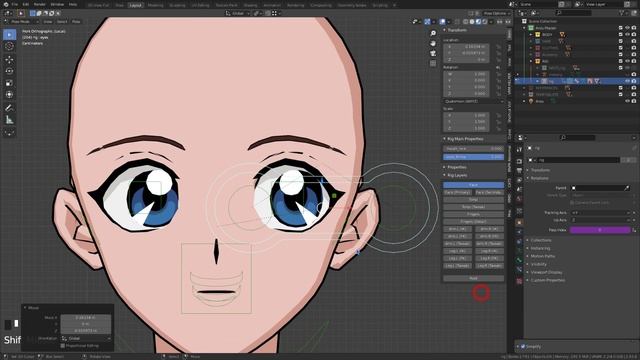Click the outliner search field

(x=573, y=13)
